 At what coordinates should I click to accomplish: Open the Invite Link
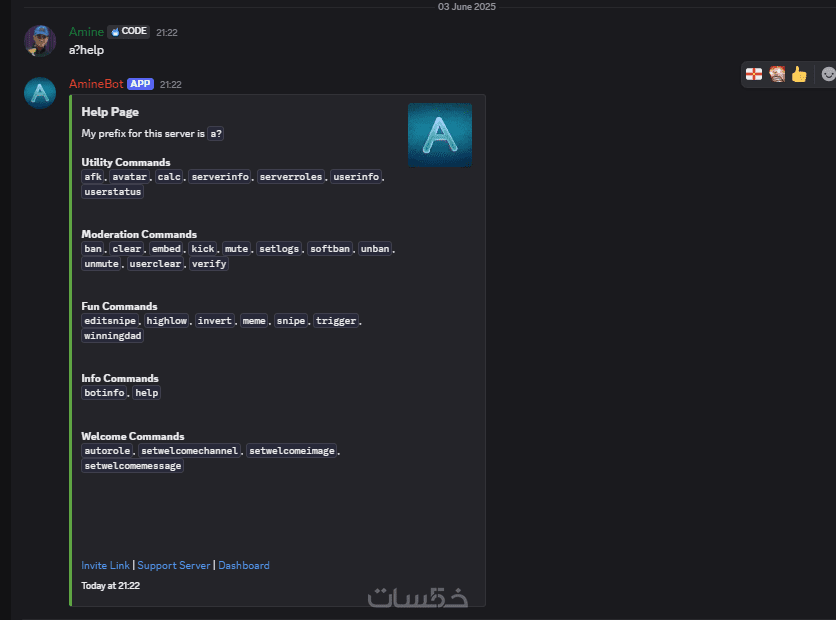106,565
